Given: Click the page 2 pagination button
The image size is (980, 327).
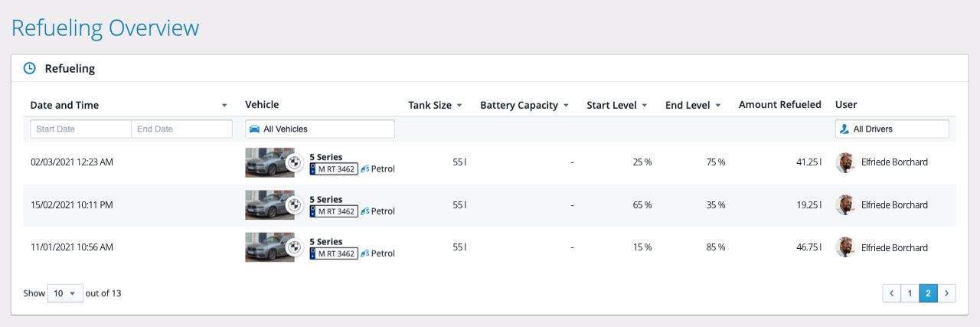Looking at the screenshot, I should (x=928, y=293).
